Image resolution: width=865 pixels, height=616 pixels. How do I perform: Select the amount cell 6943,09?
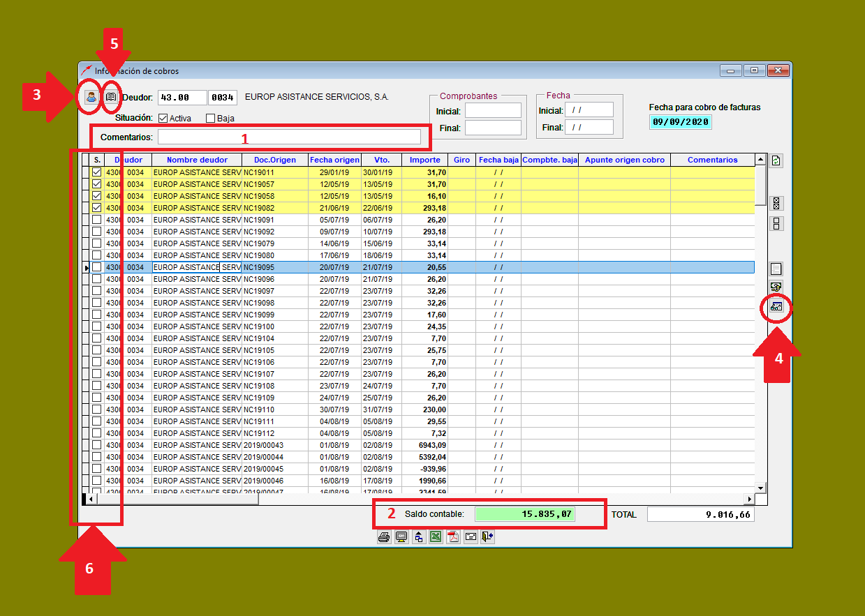[425, 445]
